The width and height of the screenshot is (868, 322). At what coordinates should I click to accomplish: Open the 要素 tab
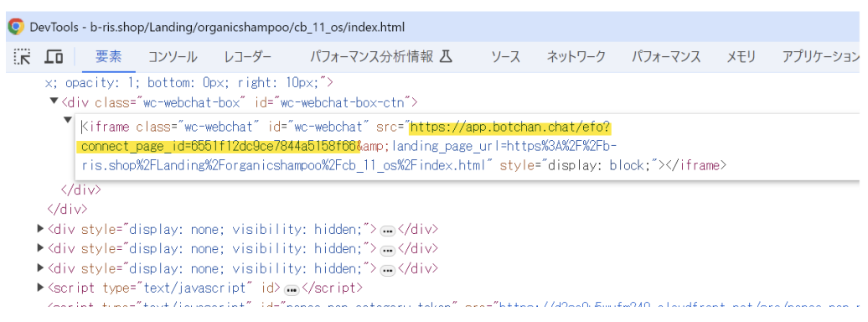coord(109,56)
